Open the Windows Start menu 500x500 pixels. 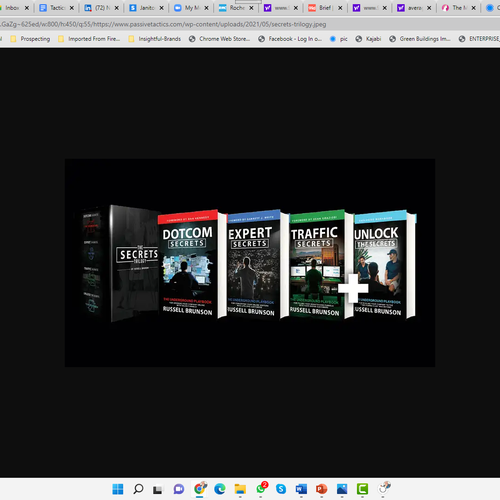click(118, 489)
